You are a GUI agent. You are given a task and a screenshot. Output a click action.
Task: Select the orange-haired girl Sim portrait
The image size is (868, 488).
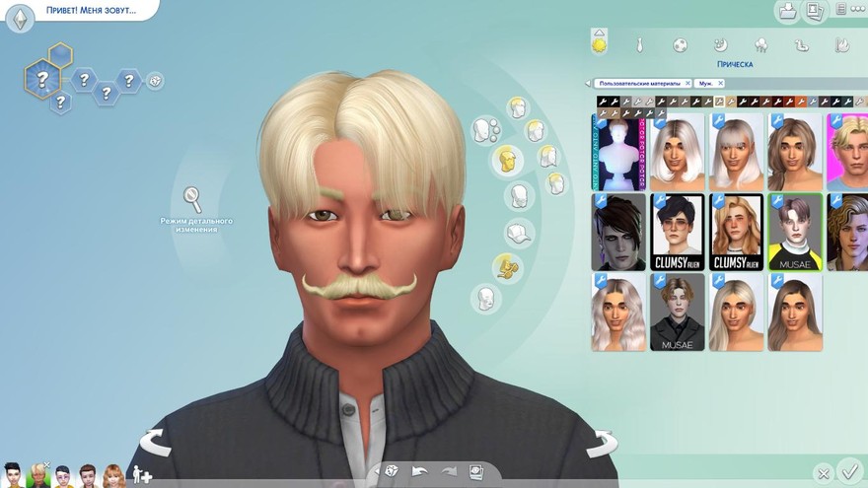pyautogui.click(x=112, y=476)
